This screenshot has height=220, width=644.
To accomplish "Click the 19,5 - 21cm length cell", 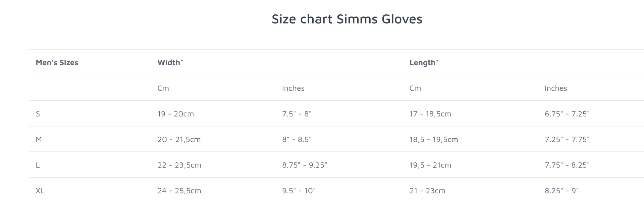I will pos(430,165).
